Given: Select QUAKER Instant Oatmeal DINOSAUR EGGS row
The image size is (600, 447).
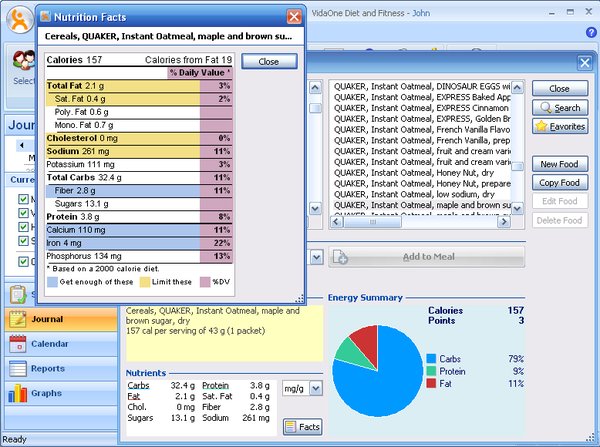Looking at the screenshot, I should [x=422, y=86].
